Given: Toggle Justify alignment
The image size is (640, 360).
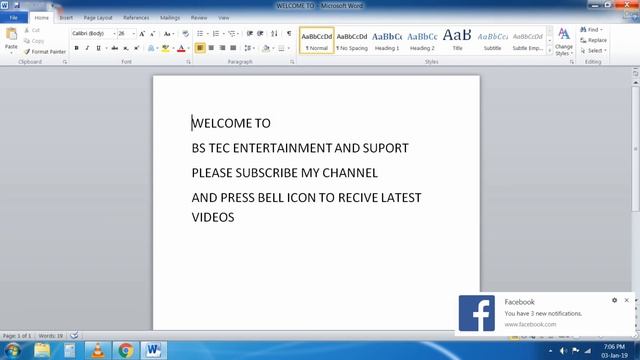Looking at the screenshot, I should (233, 48).
